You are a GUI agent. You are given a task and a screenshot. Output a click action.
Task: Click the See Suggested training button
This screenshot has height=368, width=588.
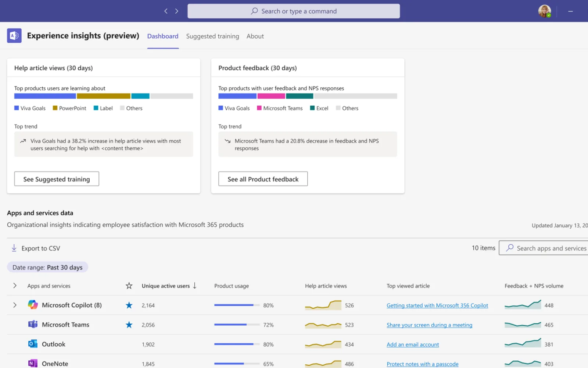(x=57, y=179)
